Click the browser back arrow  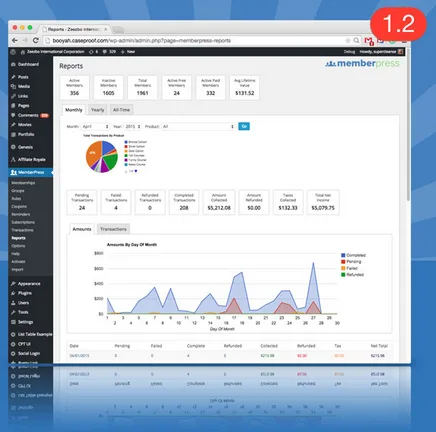15,41
